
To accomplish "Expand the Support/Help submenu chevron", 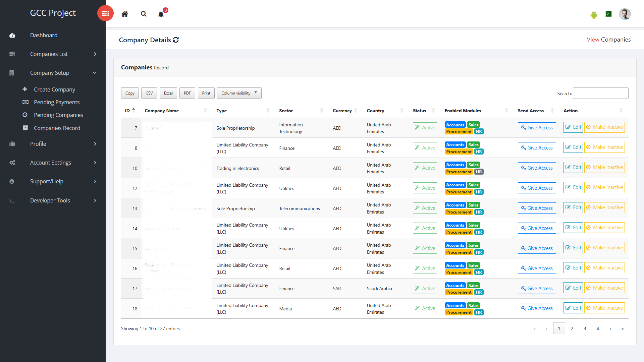I will click(x=95, y=181).
